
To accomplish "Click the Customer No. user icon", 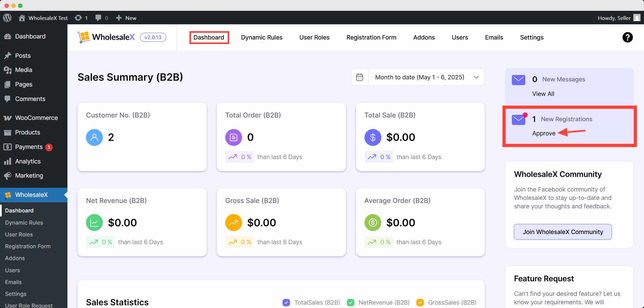I will (94, 137).
